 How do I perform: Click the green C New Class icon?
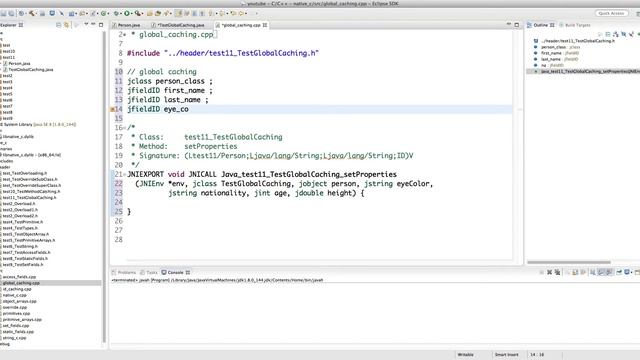click(x=103, y=13)
